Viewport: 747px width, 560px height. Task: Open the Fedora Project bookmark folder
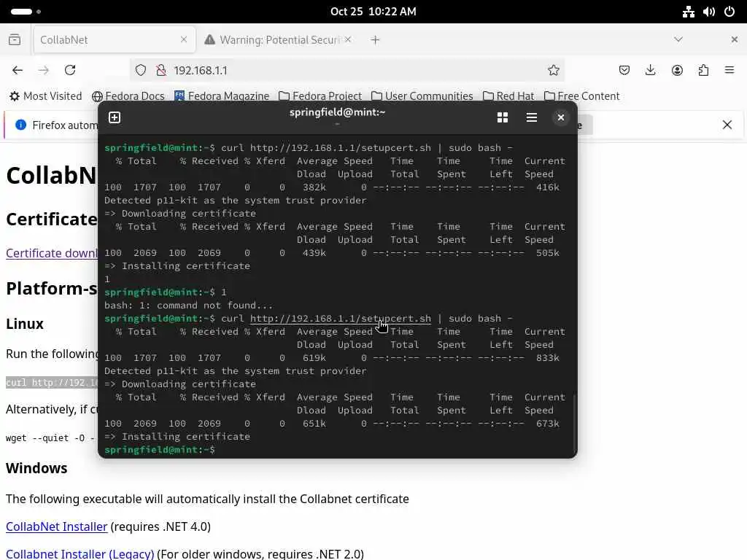(x=320, y=96)
